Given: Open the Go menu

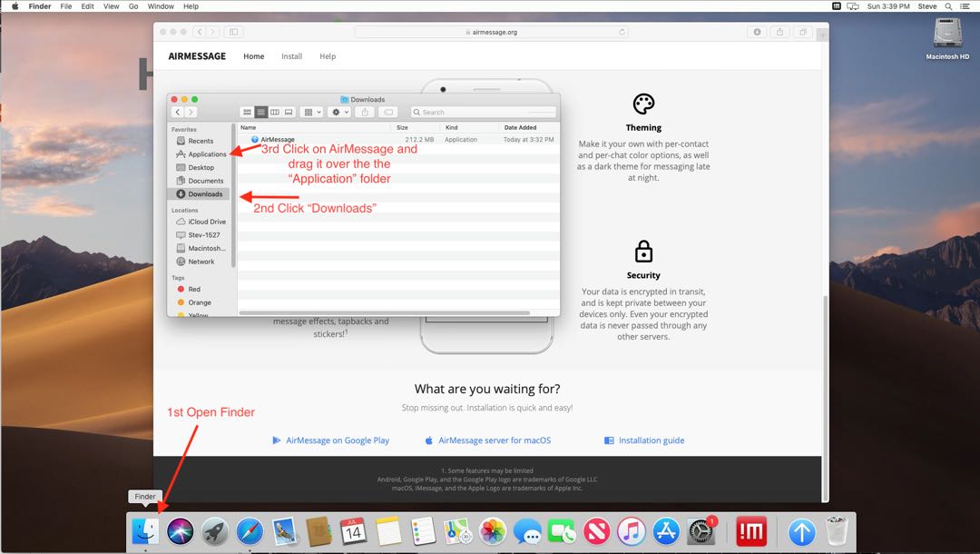Looking at the screenshot, I should click(133, 6).
